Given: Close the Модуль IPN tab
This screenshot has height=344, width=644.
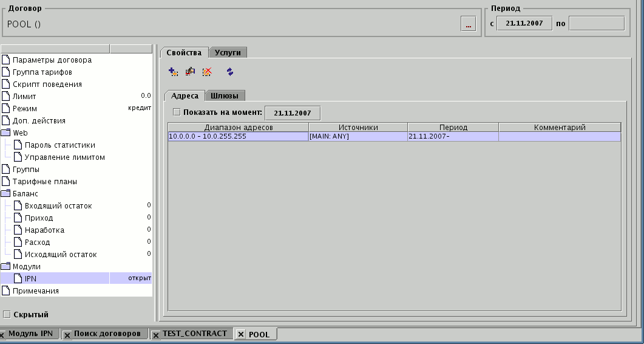Looking at the screenshot, I should coord(2,334).
